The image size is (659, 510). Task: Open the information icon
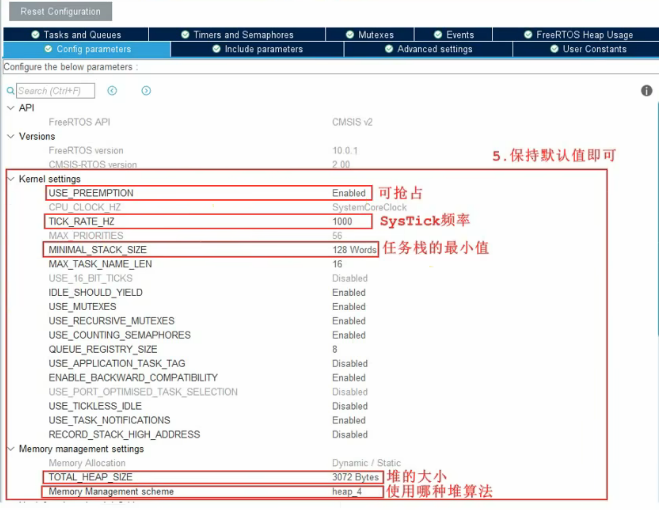[x=646, y=90]
